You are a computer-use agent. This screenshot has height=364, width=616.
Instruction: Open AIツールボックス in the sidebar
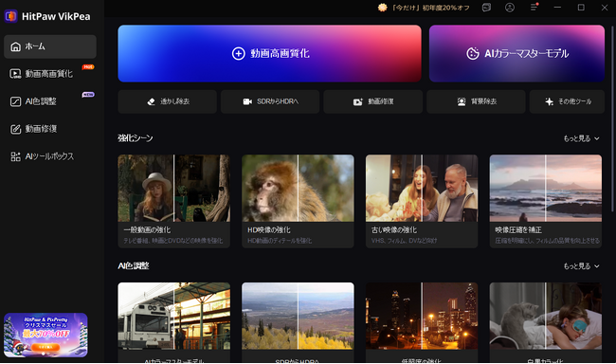point(50,156)
